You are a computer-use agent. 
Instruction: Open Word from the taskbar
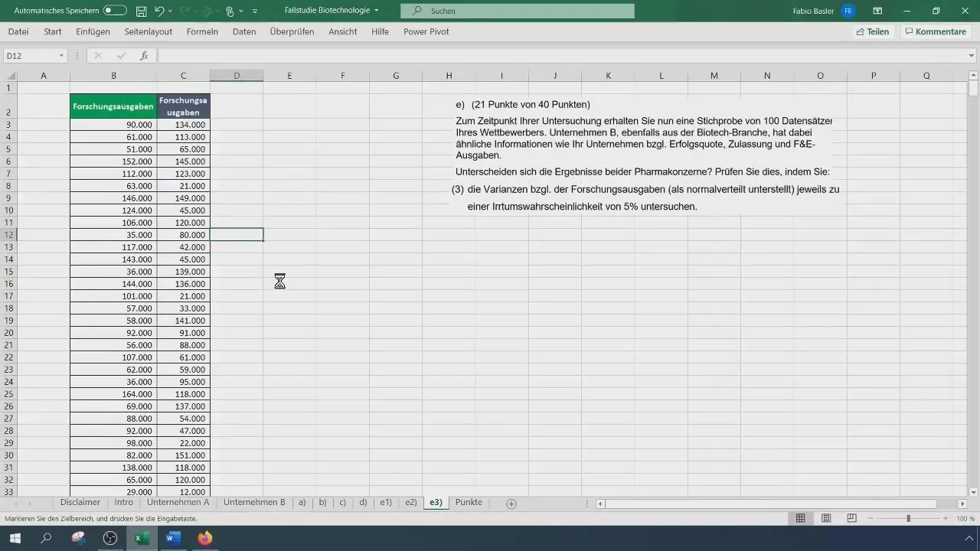click(173, 538)
